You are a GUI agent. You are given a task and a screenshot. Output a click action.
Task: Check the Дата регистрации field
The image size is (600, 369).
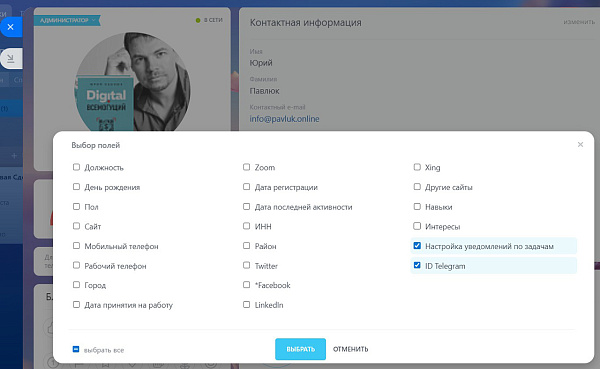[x=246, y=187]
